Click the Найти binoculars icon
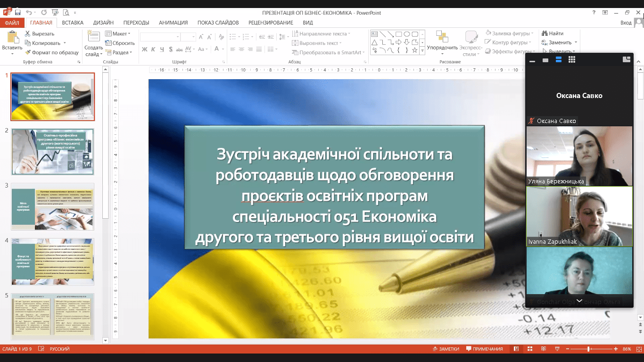The width and height of the screenshot is (644, 362). pos(544,34)
